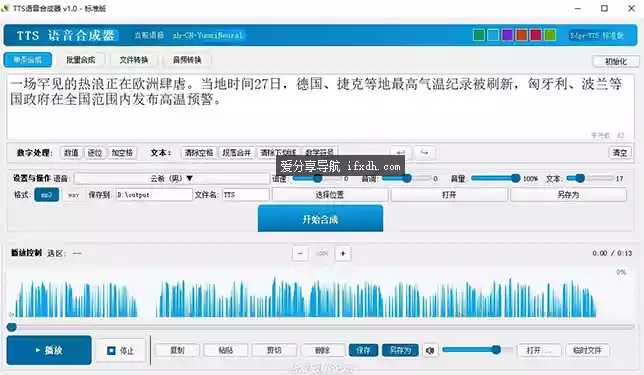
Task: Click the 初始化 button
Action: click(x=616, y=62)
